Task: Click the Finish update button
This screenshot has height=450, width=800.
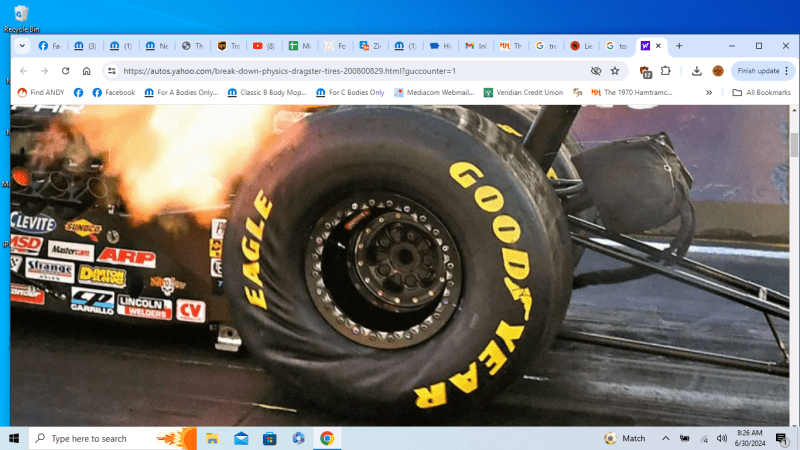Action: pyautogui.click(x=758, y=71)
